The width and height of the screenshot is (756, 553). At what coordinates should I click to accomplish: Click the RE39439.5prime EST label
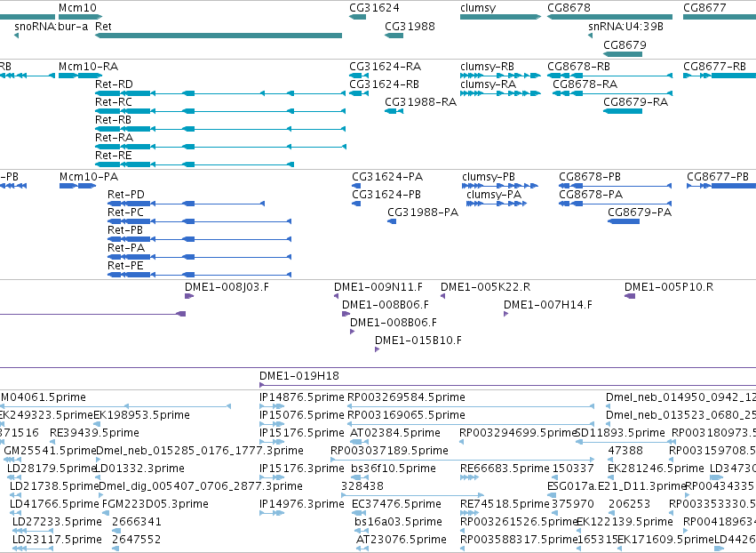coord(94,433)
